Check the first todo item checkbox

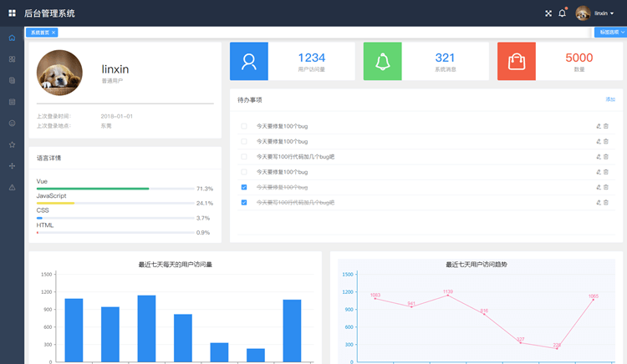click(244, 126)
